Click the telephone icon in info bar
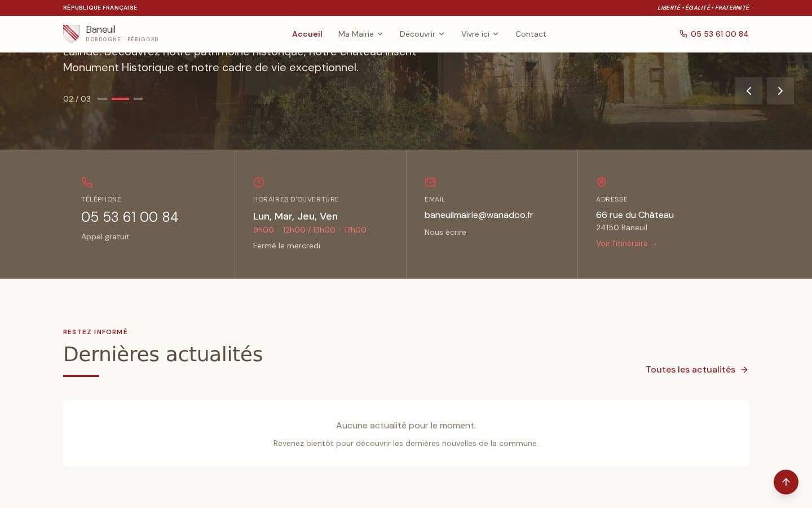This screenshot has height=508, width=812. [x=87, y=182]
